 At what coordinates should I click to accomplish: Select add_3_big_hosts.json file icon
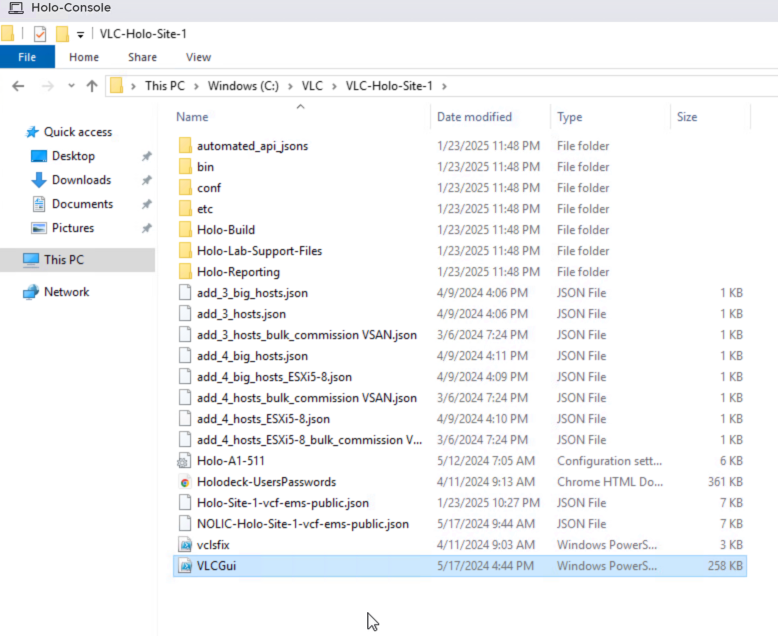pos(185,293)
